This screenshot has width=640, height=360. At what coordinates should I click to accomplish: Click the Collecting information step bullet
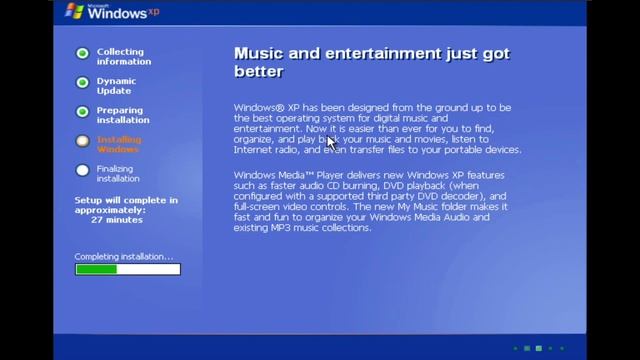point(82,53)
